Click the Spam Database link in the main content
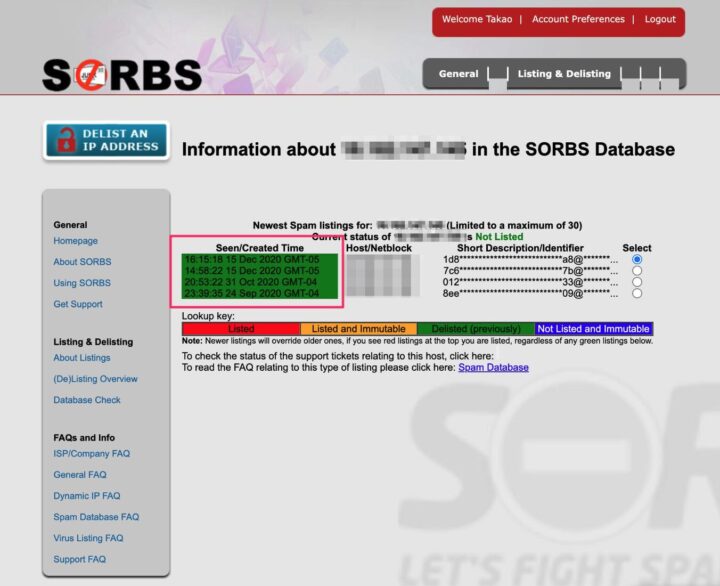The width and height of the screenshot is (720, 586). (493, 367)
